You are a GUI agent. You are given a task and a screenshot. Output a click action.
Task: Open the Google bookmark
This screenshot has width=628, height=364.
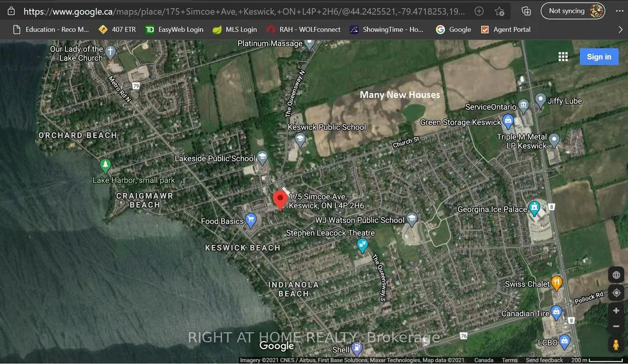click(453, 29)
